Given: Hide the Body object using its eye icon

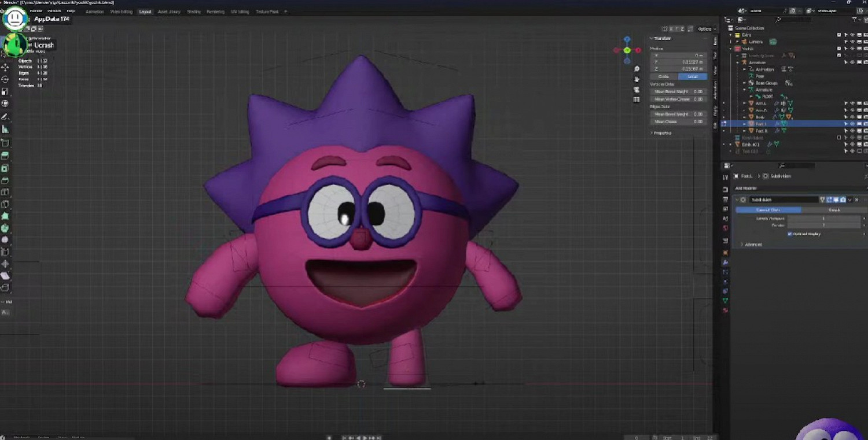Looking at the screenshot, I should 852,117.
